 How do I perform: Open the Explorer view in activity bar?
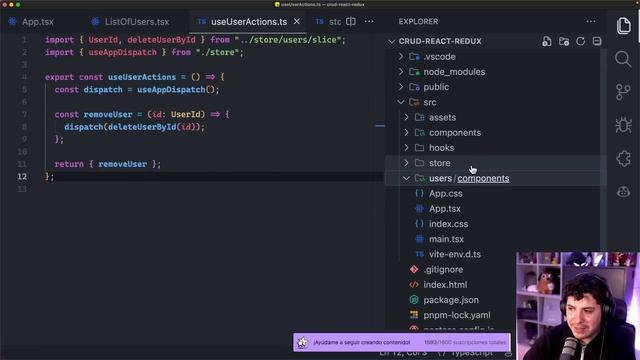point(623,26)
